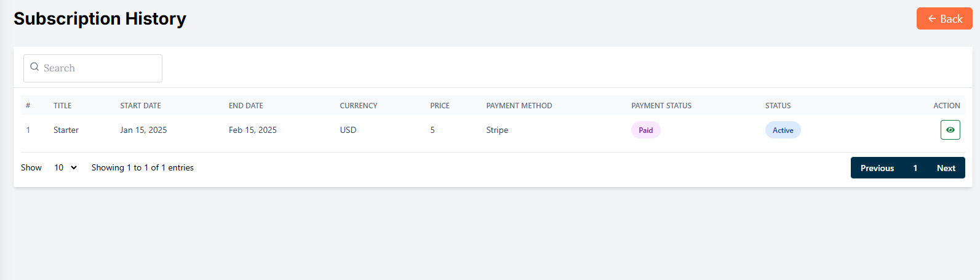980x280 pixels.
Task: Go to the Next page
Action: click(x=946, y=168)
